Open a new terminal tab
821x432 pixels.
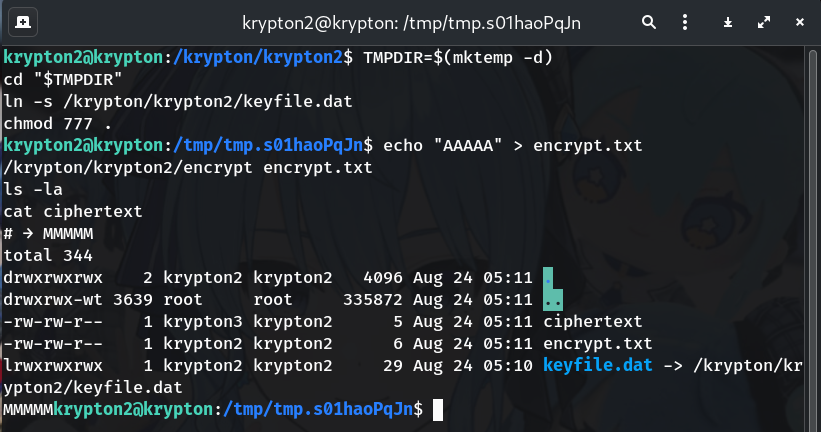pyautogui.click(x=23, y=21)
